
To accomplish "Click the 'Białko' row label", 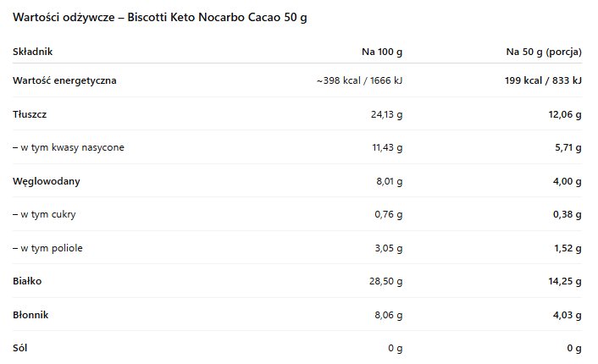I will coord(28,281).
